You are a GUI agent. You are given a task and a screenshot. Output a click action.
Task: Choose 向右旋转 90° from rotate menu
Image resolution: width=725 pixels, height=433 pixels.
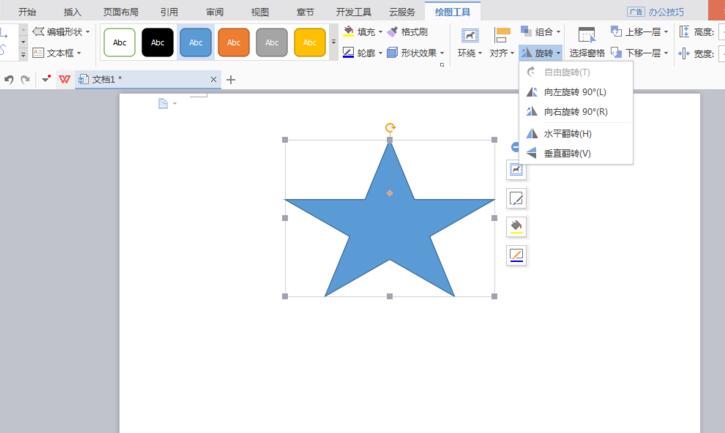tap(576, 111)
